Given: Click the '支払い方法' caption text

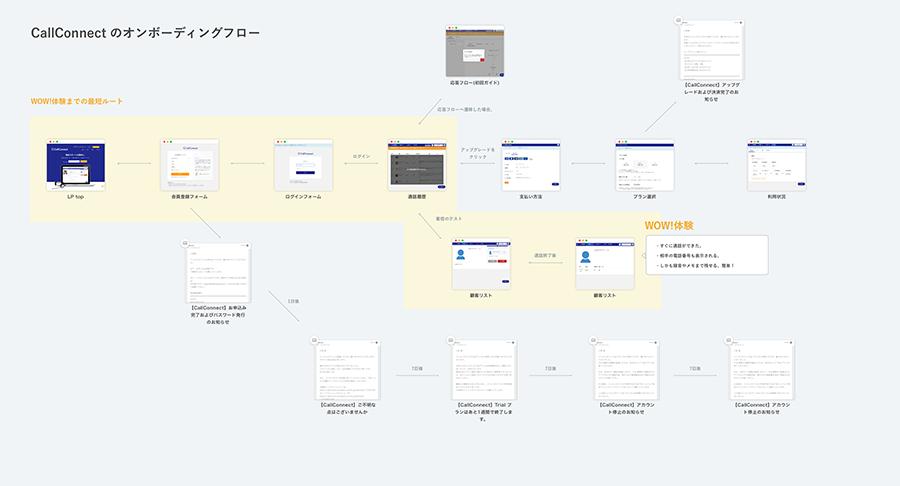Looking at the screenshot, I should [x=530, y=197].
